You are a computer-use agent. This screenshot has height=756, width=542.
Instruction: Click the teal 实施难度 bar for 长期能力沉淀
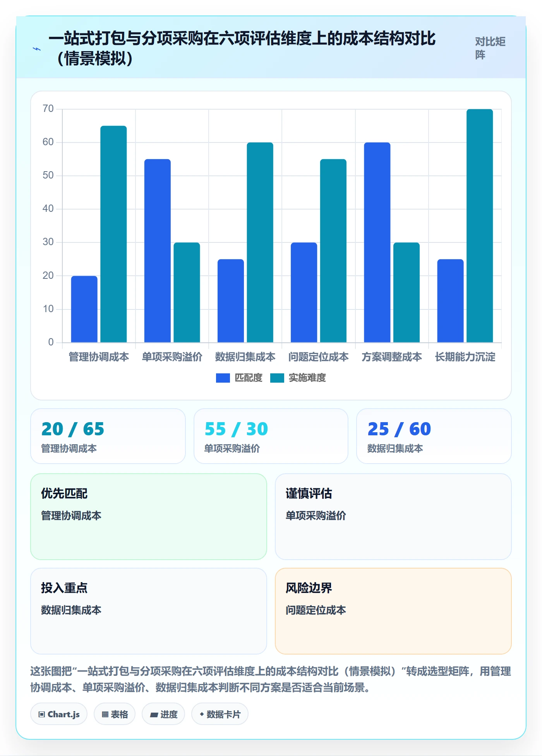pyautogui.click(x=480, y=226)
